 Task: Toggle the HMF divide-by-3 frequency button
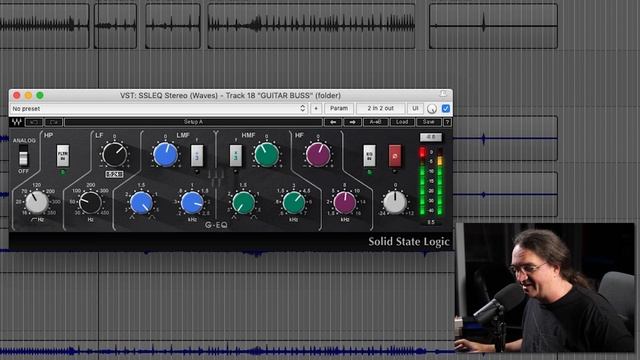236,156
